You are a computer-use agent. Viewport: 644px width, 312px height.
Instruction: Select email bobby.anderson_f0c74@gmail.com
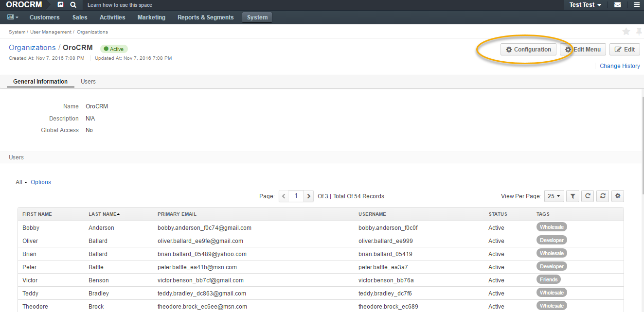pyautogui.click(x=204, y=228)
